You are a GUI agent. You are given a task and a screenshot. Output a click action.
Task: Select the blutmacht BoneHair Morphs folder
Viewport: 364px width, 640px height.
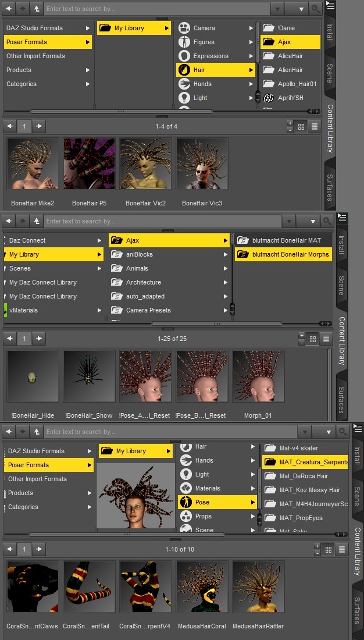283,254
